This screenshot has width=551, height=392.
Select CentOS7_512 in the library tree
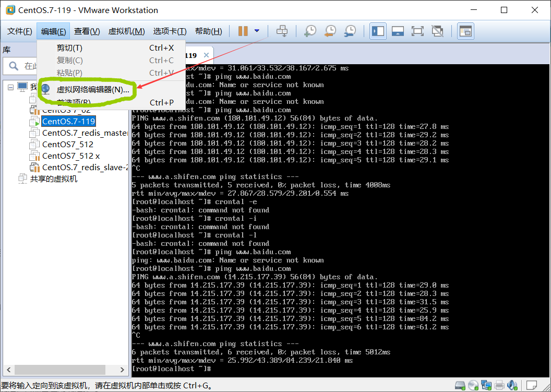tap(67, 144)
